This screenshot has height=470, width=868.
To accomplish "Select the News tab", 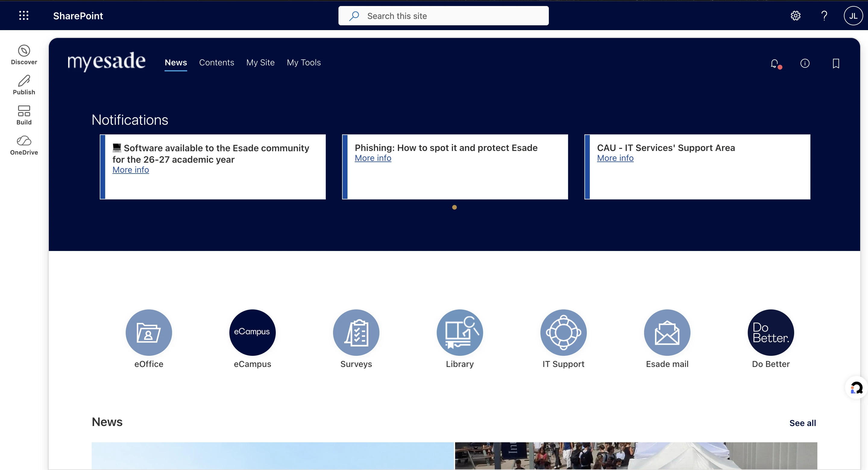I will [175, 63].
